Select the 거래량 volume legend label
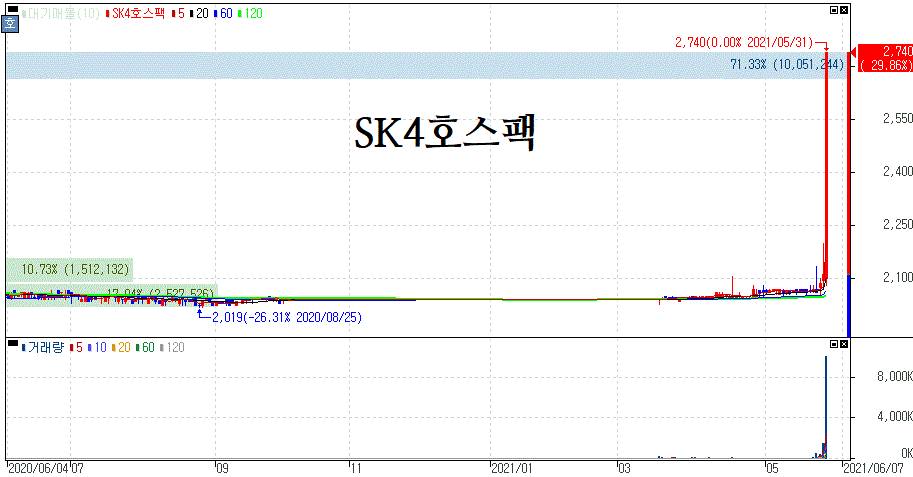Viewport: 913px width, 477px height. coord(43,348)
